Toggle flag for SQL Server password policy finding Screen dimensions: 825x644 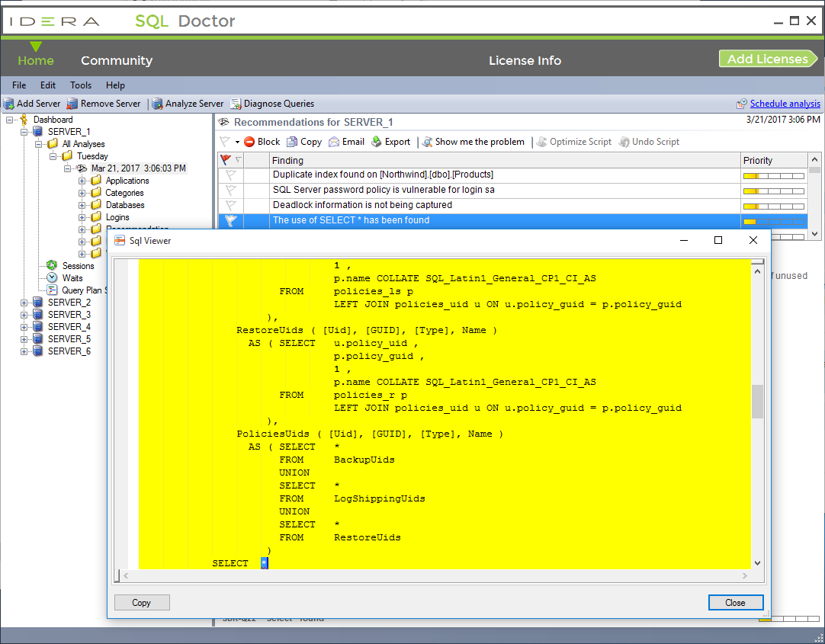click(230, 190)
